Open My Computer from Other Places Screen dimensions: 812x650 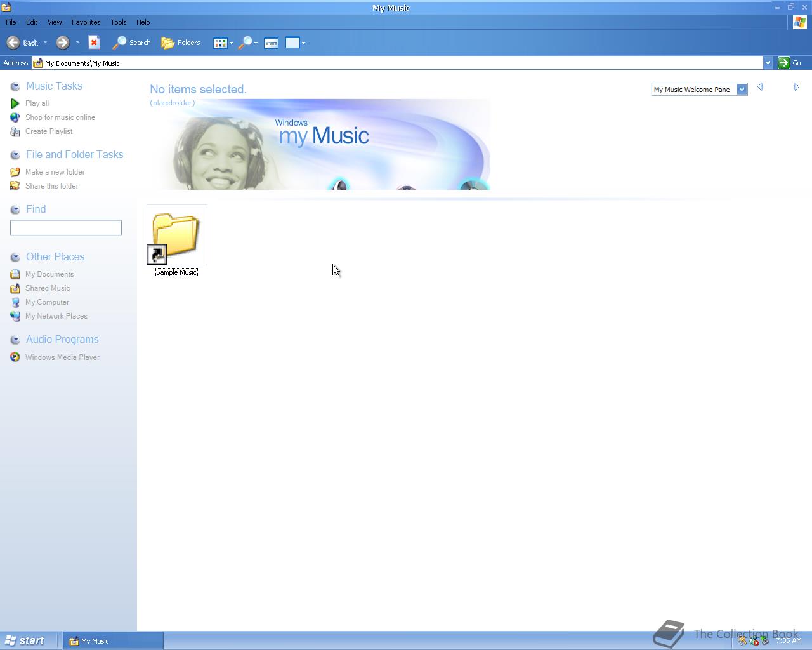click(47, 302)
